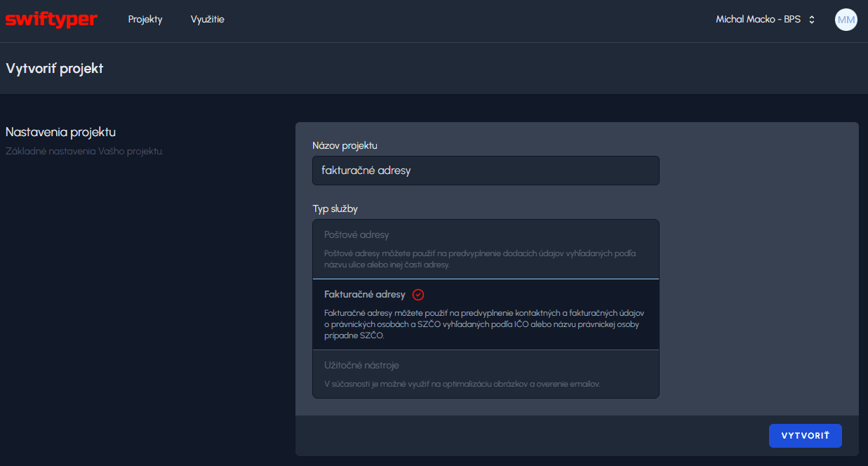Go to the Využitie page
Image resolution: width=868 pixels, height=466 pixels.
207,20
